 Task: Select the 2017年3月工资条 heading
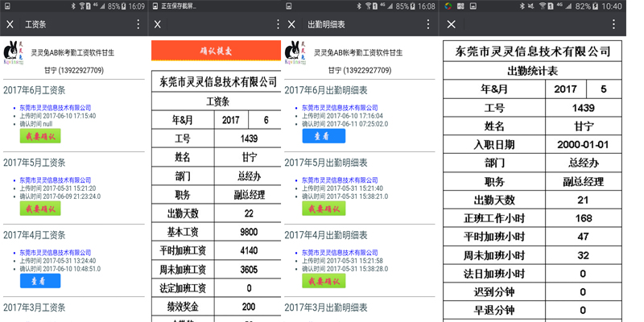(x=35, y=308)
